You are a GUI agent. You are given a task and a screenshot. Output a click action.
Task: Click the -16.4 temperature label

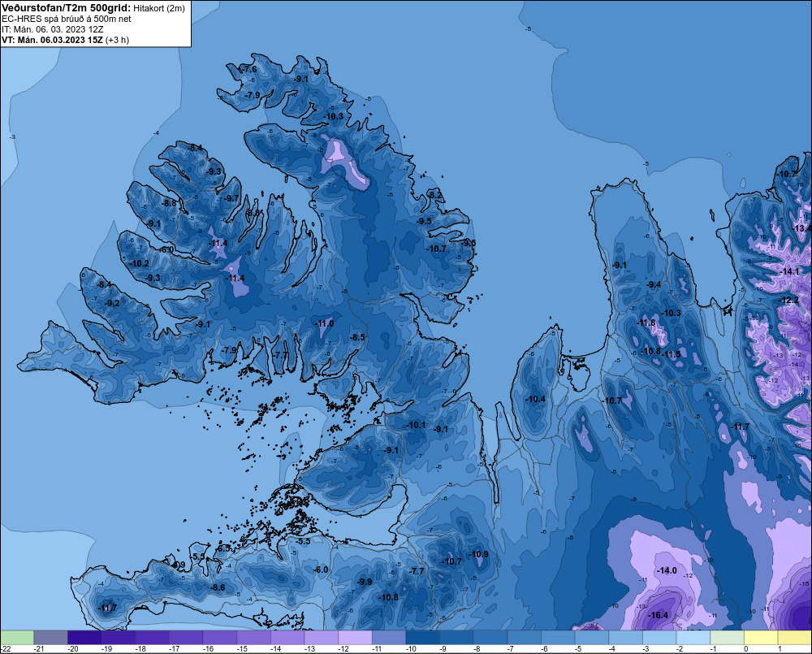click(x=658, y=615)
